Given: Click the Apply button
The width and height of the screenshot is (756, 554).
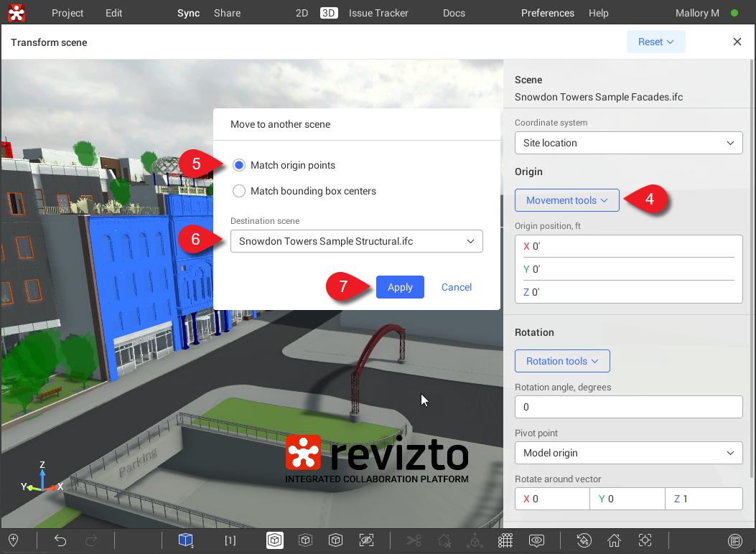Looking at the screenshot, I should [x=400, y=287].
